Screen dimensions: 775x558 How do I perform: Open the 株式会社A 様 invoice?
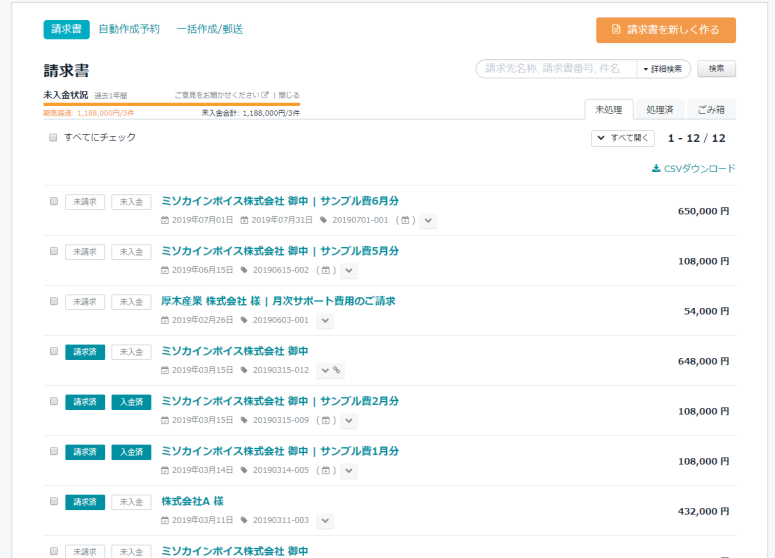pyautogui.click(x=192, y=501)
